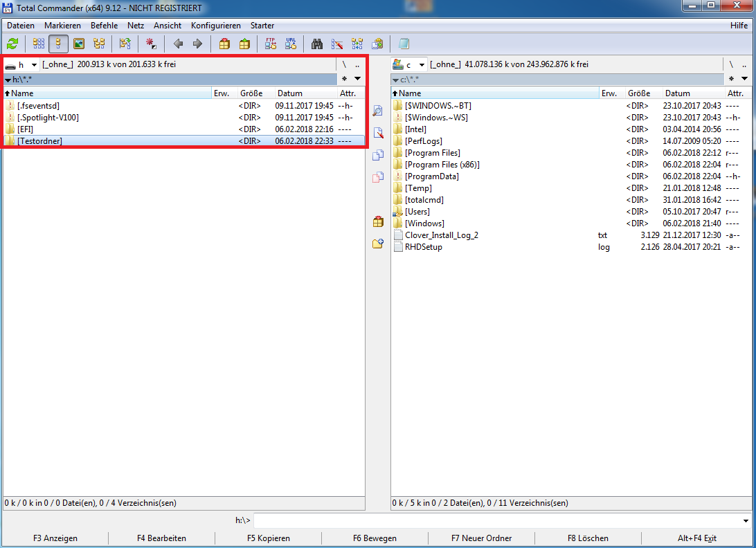
Task: Open the FTP connect icon
Action: click(x=271, y=44)
